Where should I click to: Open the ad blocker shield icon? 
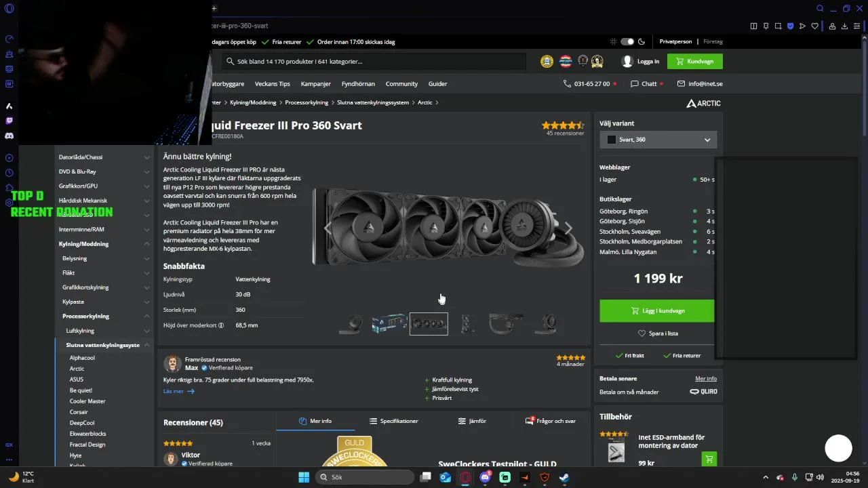click(790, 26)
